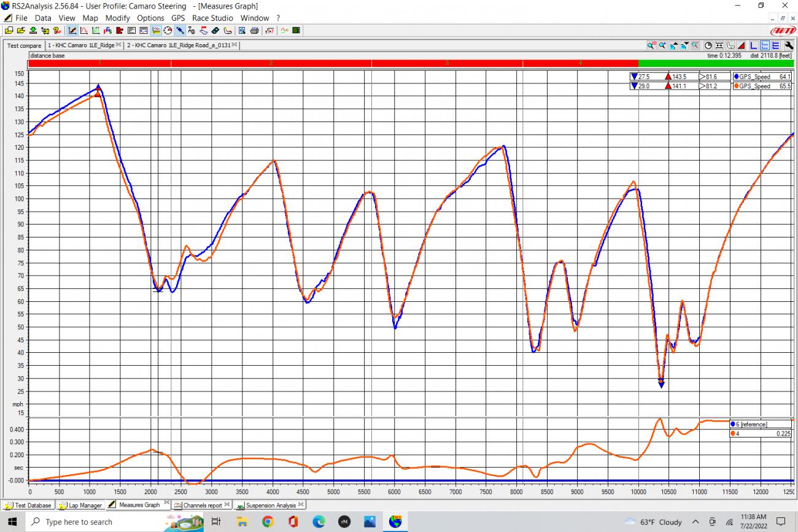Open the GPS menu
Image resolution: width=798 pixels, height=532 pixels.
coord(178,18)
